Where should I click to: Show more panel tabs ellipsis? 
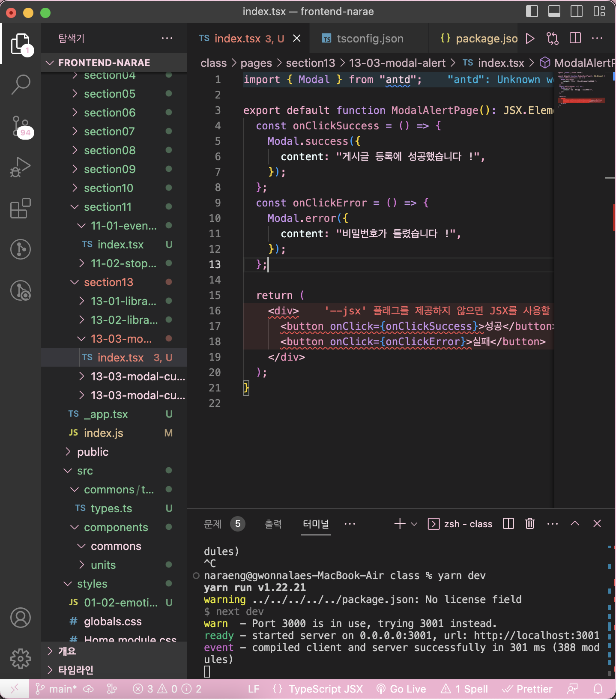pos(350,523)
